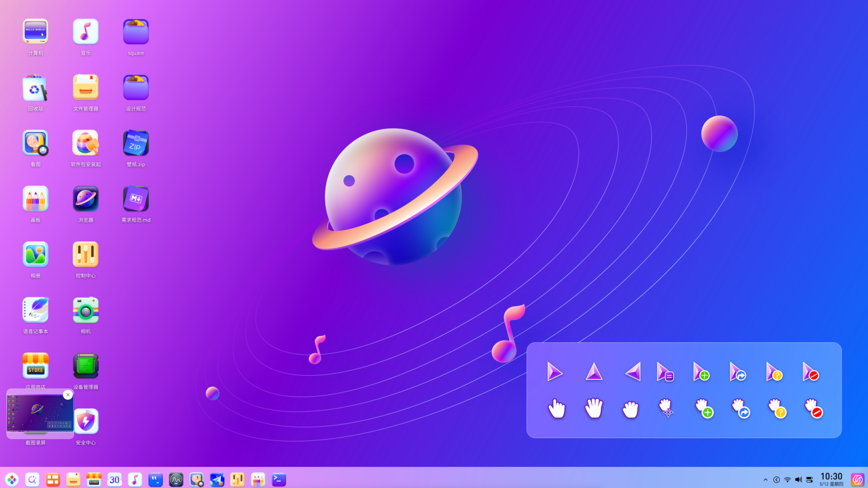The height and width of the screenshot is (488, 868).
Task: Open the 设备管理器 desktop icon
Action: [x=86, y=366]
